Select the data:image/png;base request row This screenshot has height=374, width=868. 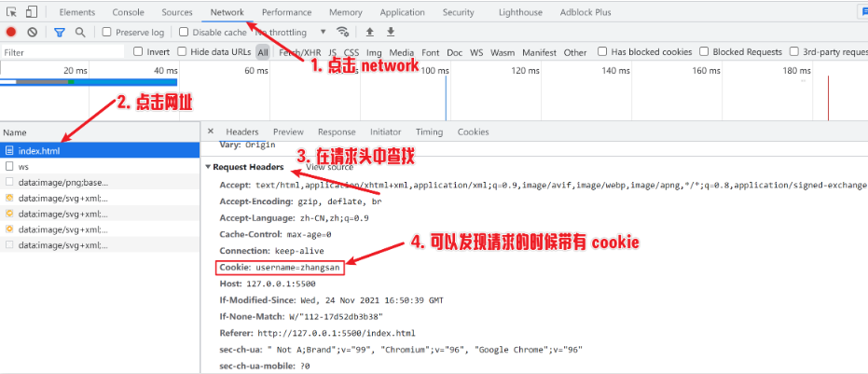(x=100, y=182)
